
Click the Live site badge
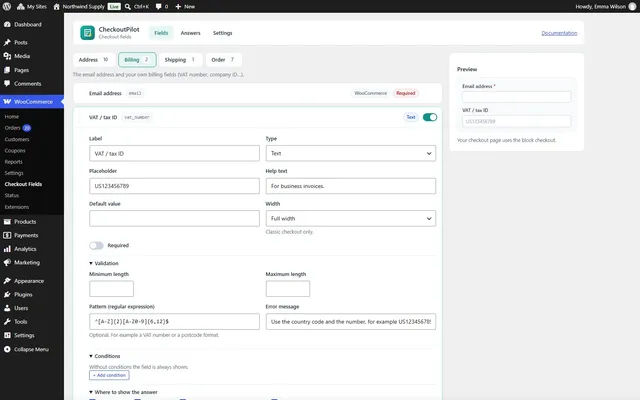pyautogui.click(x=114, y=7)
